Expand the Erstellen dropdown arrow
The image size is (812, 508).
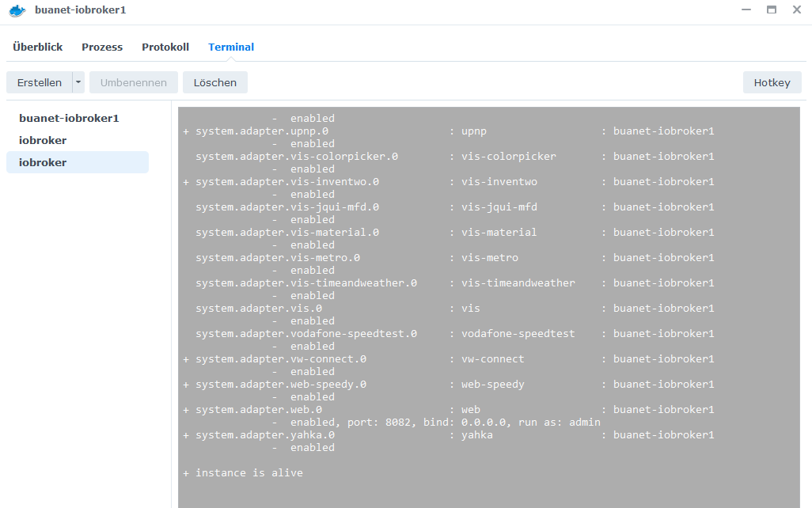[78, 82]
